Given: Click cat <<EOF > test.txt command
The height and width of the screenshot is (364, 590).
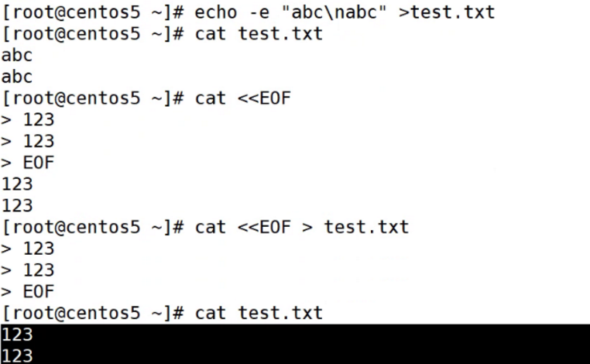Looking at the screenshot, I should tap(301, 227).
